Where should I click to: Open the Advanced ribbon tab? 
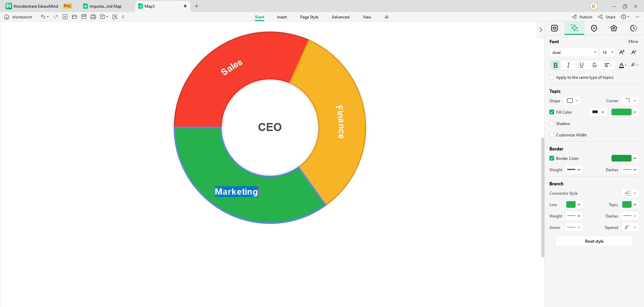(340, 17)
